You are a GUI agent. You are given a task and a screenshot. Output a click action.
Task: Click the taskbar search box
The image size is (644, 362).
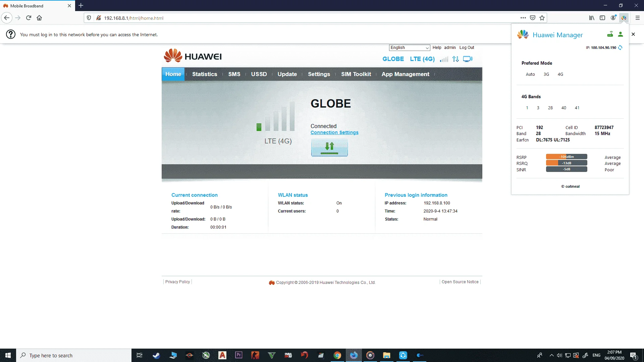74,355
